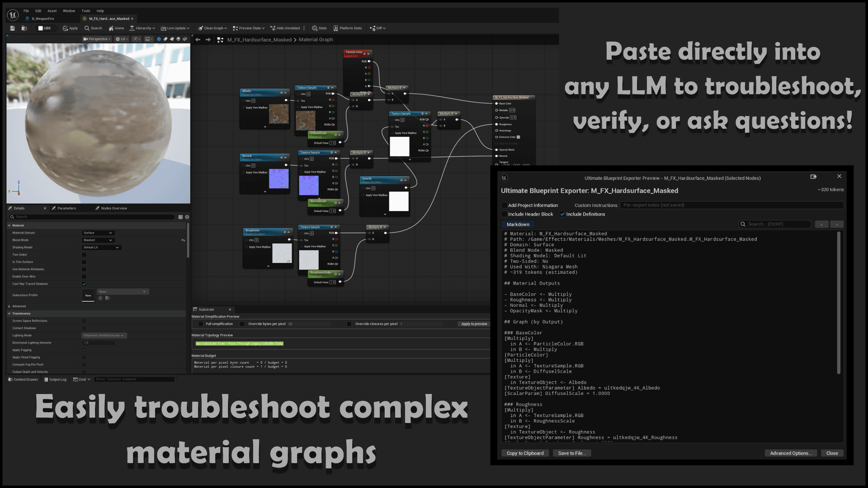Disable the Include Definitions checkbox
This screenshot has width=868, height=488.
tap(563, 214)
